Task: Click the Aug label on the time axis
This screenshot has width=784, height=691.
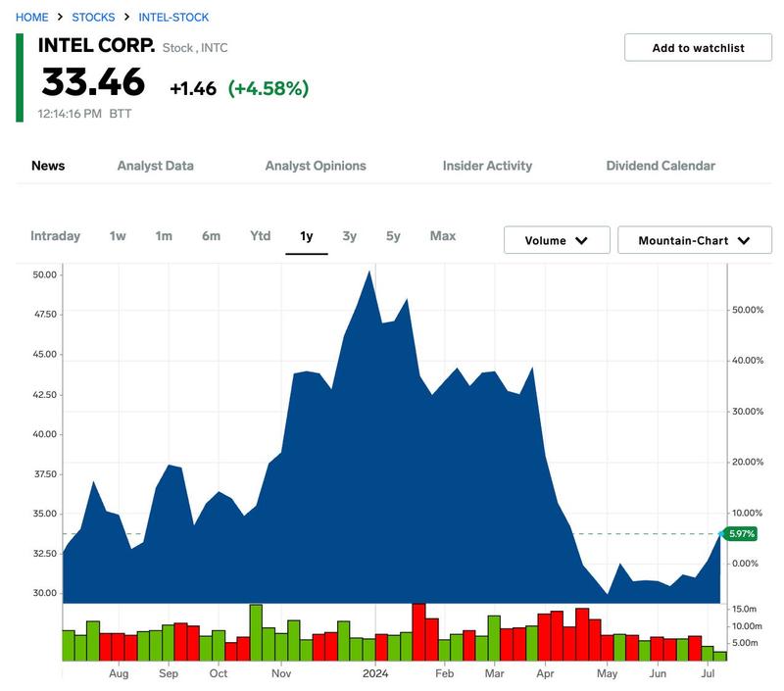Action: [119, 673]
